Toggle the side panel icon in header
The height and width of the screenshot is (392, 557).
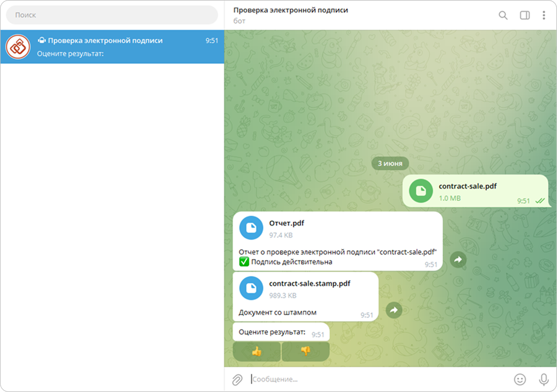(524, 15)
